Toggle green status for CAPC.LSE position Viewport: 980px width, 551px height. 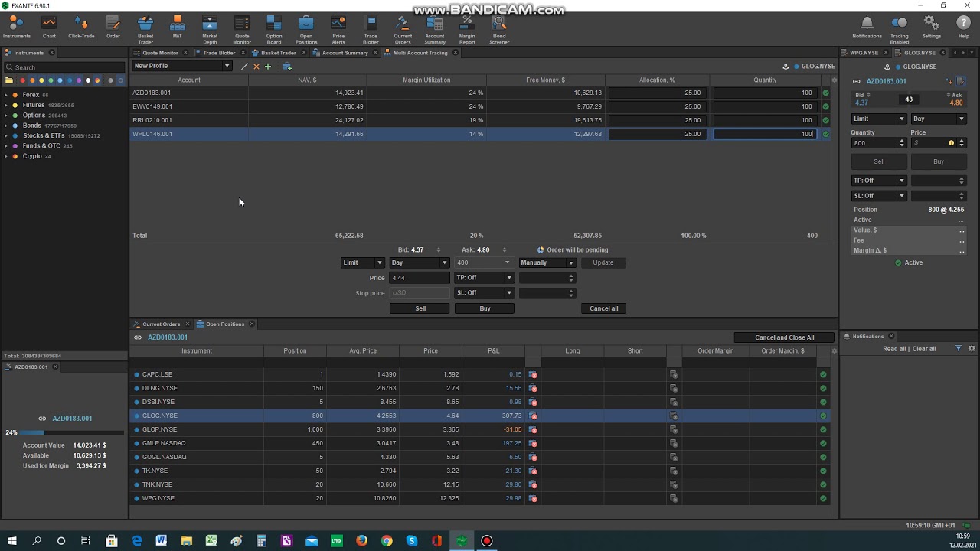click(x=823, y=374)
